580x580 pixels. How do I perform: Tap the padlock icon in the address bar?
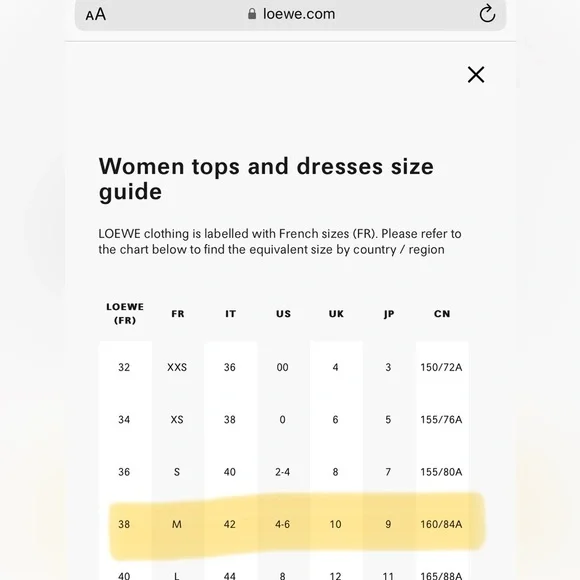coord(252,14)
